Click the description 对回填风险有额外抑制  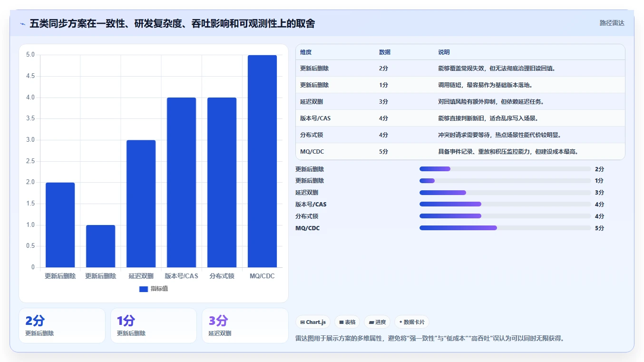[491, 102]
